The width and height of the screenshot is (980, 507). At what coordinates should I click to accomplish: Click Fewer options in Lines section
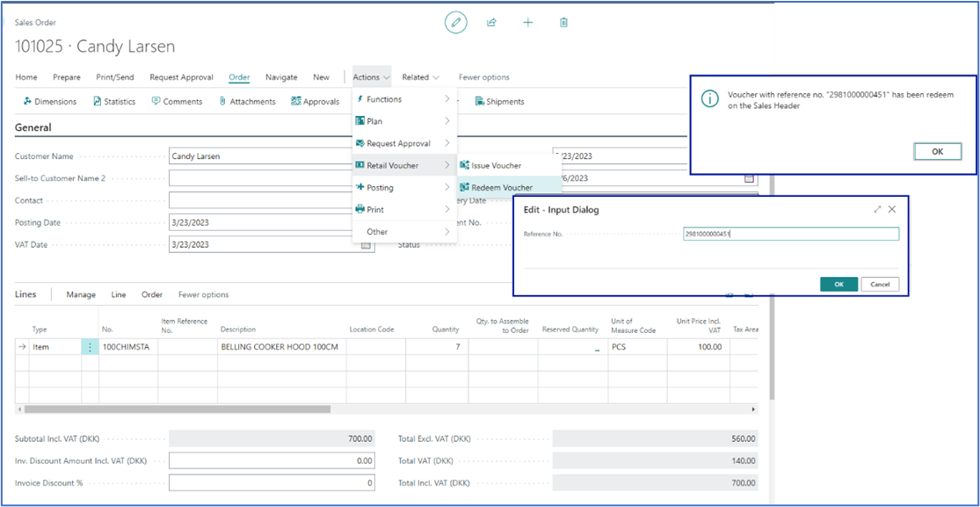tap(204, 294)
